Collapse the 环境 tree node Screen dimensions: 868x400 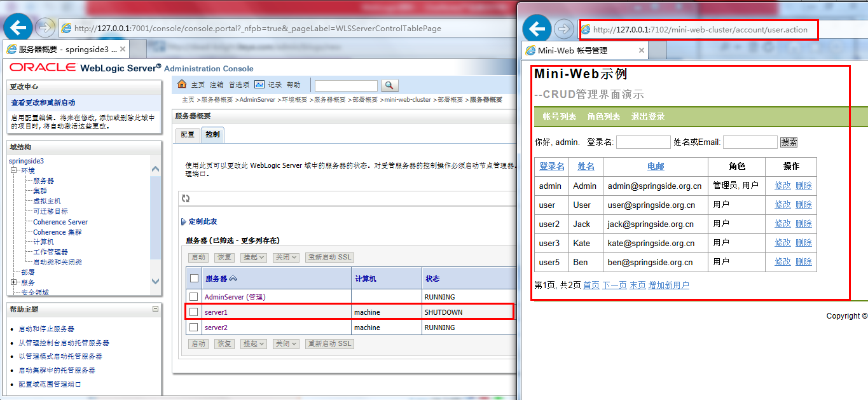(13, 170)
